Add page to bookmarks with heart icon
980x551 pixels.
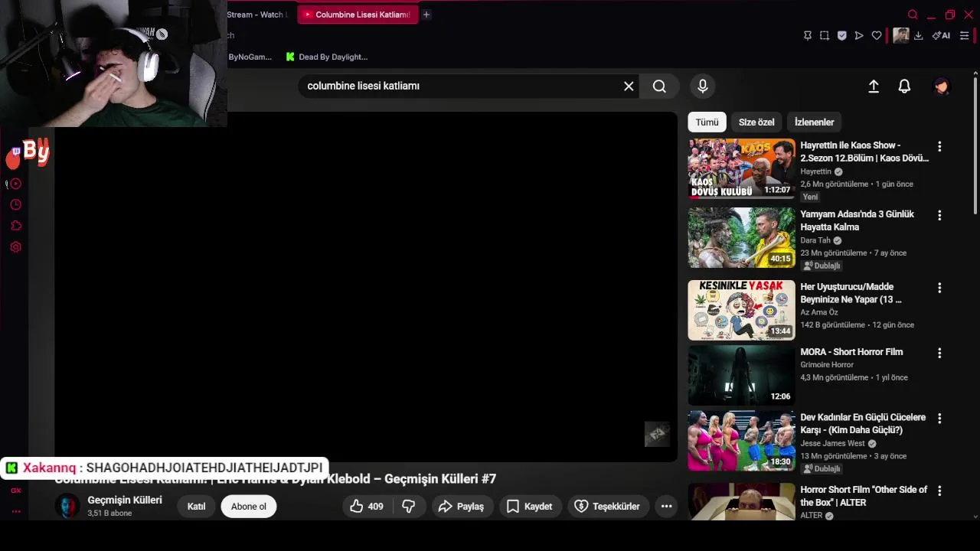(x=877, y=35)
